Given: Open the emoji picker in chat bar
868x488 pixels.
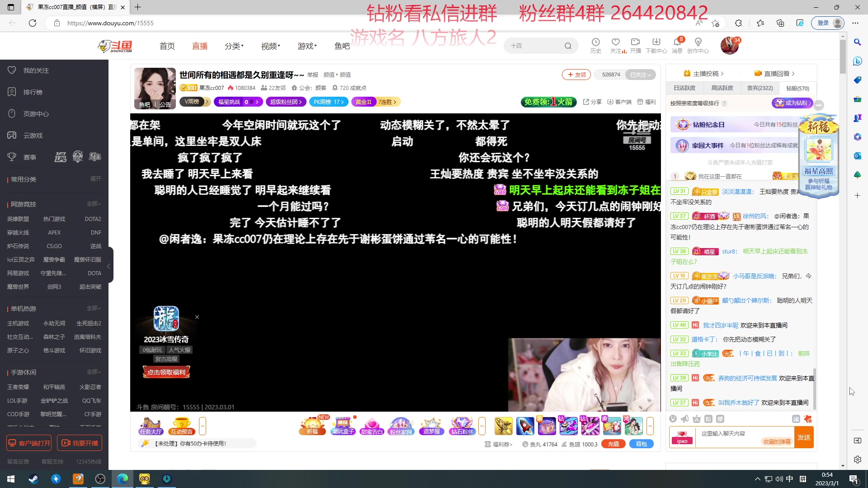Looking at the screenshot, I should [x=673, y=419].
